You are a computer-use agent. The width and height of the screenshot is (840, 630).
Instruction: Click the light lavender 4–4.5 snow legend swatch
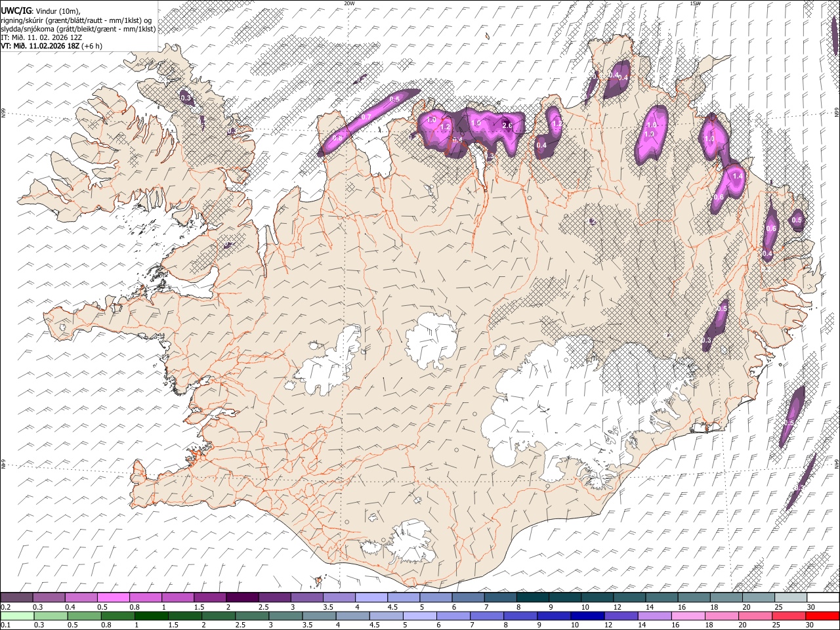371,598
